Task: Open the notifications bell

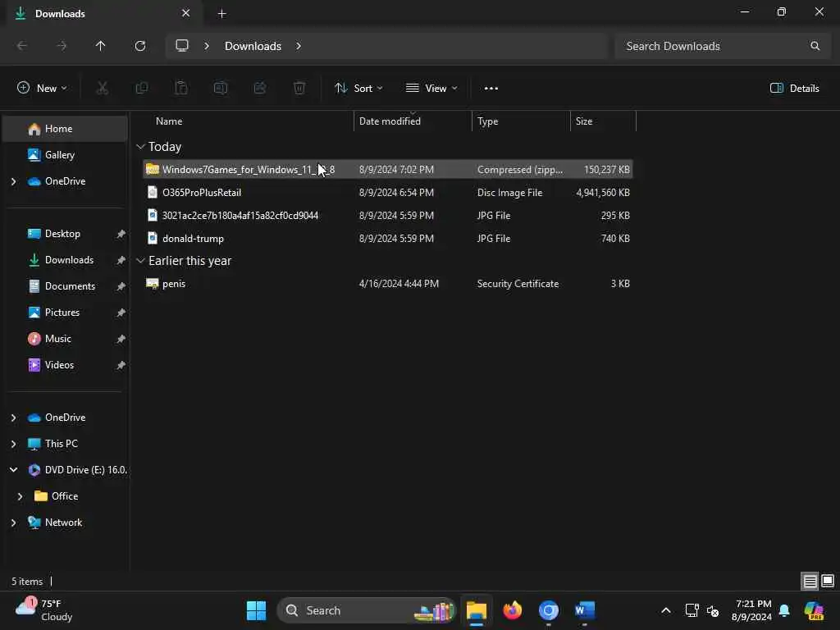Action: point(784,610)
